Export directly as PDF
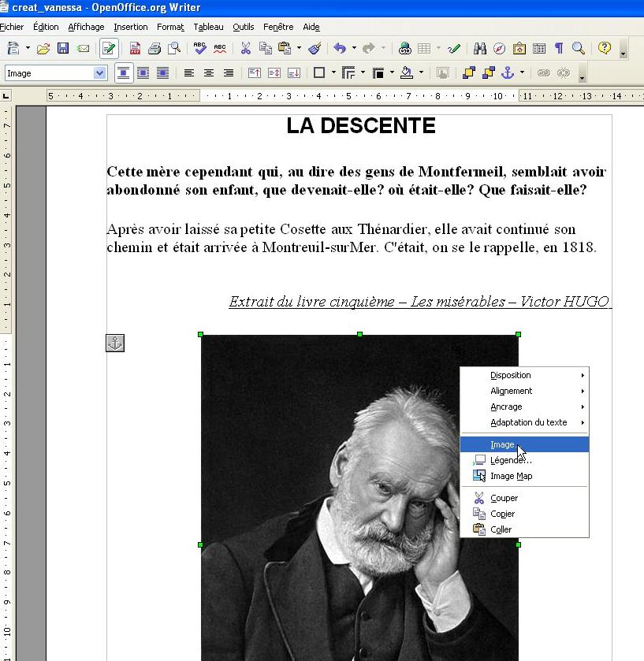 135,49
